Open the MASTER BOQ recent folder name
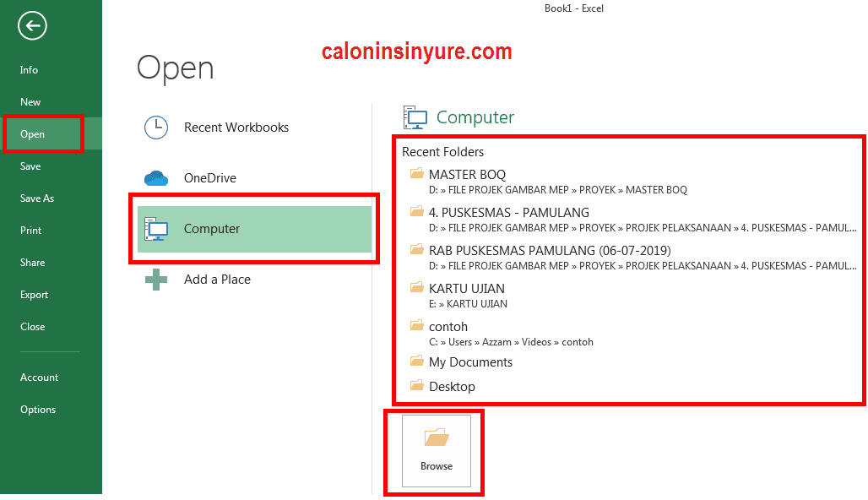The height and width of the screenshot is (500, 868). pyautogui.click(x=467, y=175)
